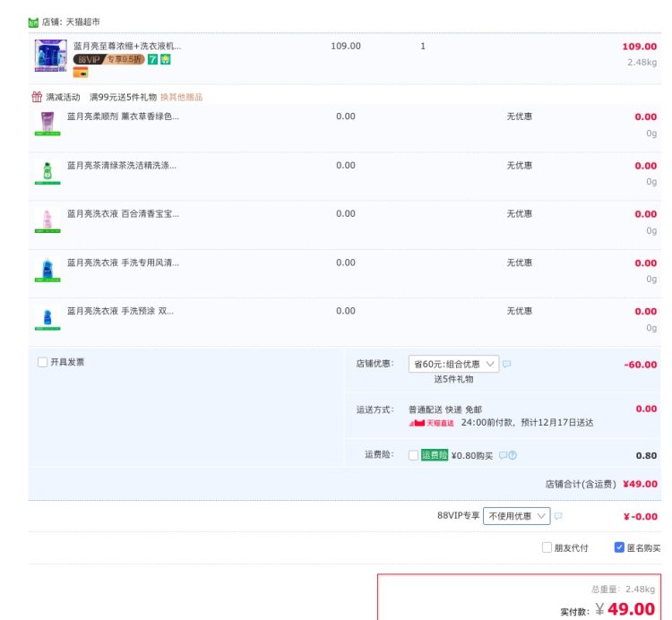The height and width of the screenshot is (620, 672).
Task: Tick the 开具发票 invoice checkbox
Action: [42, 363]
